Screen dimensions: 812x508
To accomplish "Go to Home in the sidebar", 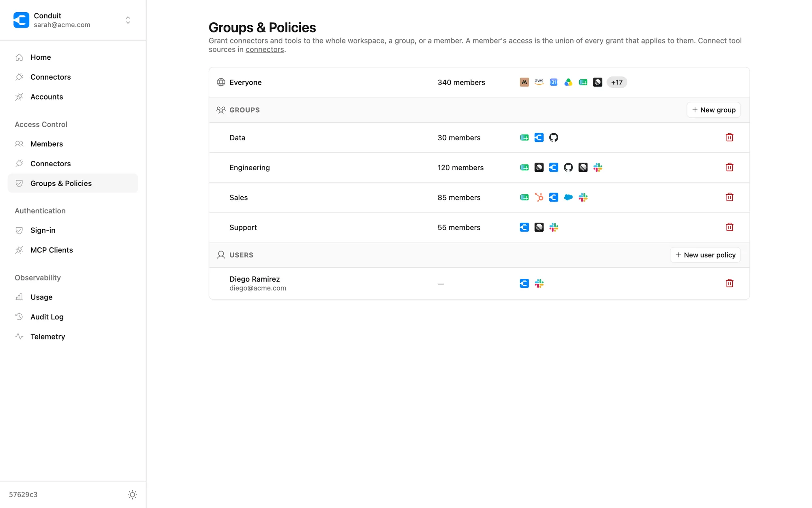I will click(73, 57).
